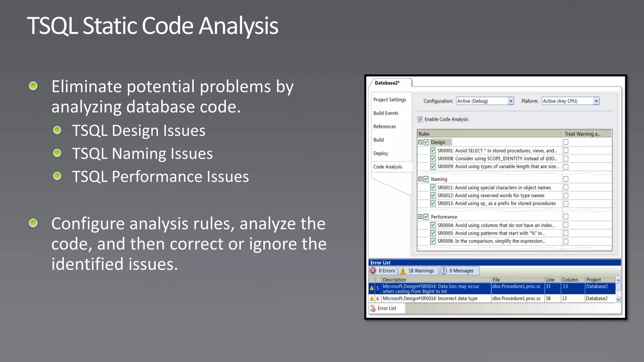Open the Platform dropdown
Screen dimensions: 644x362
(570, 101)
